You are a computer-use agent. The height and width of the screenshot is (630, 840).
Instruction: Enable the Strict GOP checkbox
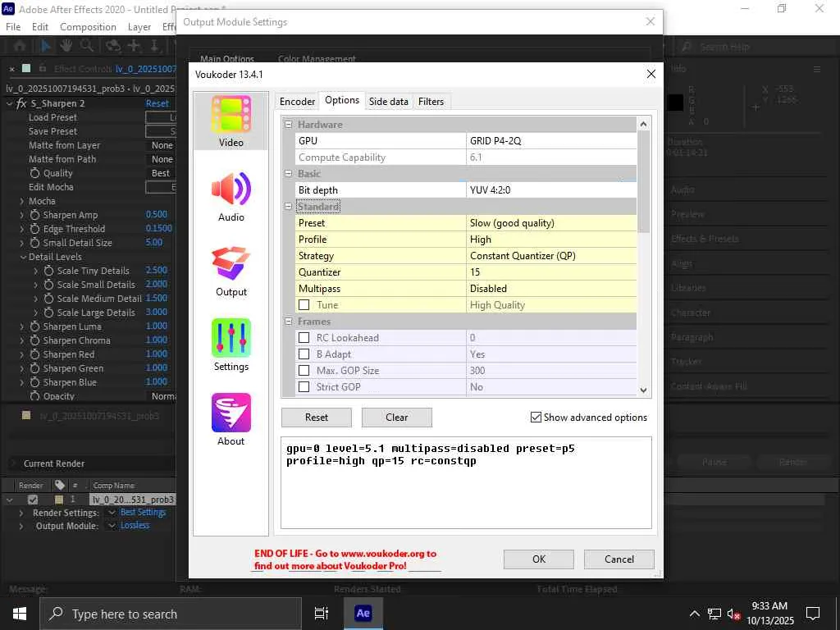(304, 387)
